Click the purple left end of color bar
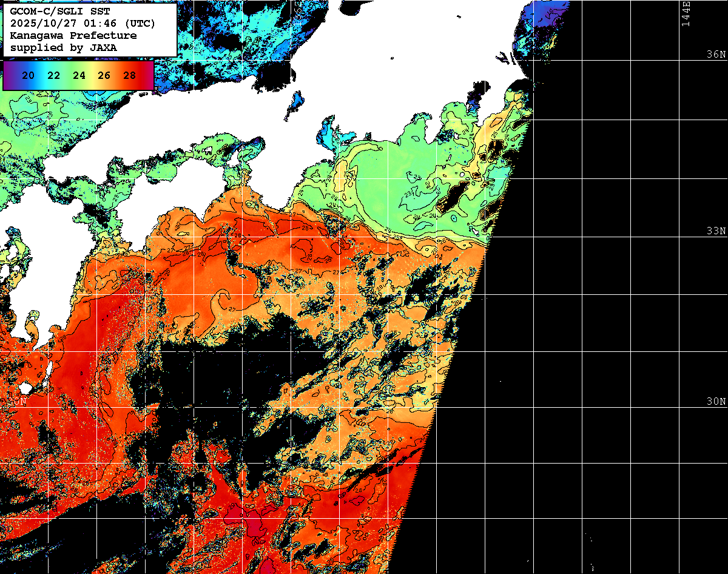Image resolution: width=728 pixels, height=574 pixels. tap(8, 75)
